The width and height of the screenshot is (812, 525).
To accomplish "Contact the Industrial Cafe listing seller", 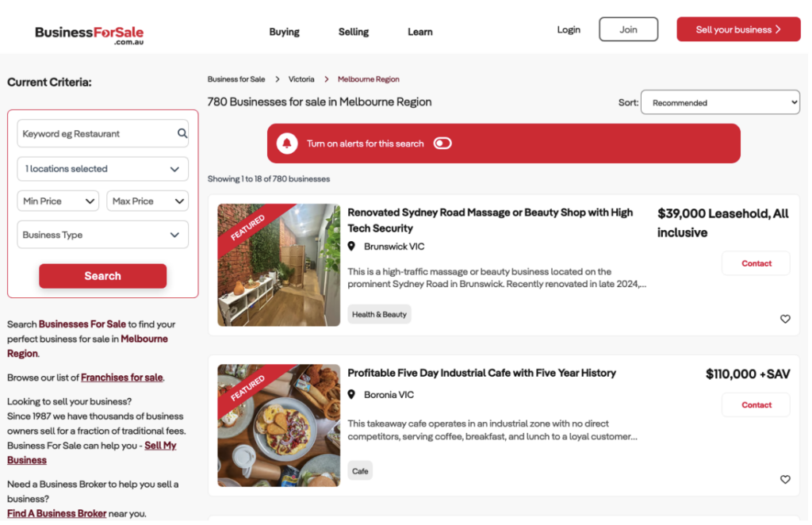I will 756,405.
